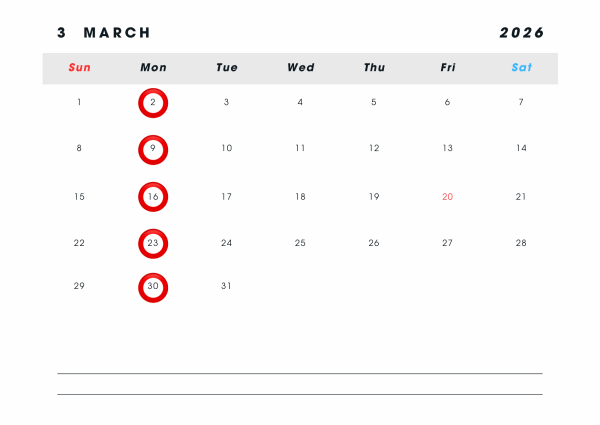The height and width of the screenshot is (425, 600).
Task: Click the red-highlighted date 20
Action: click(447, 197)
